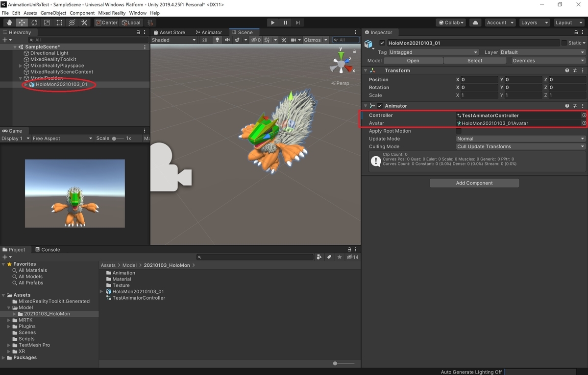Filter Project search by label icon
Screen dimensions: 588x375
(x=329, y=257)
